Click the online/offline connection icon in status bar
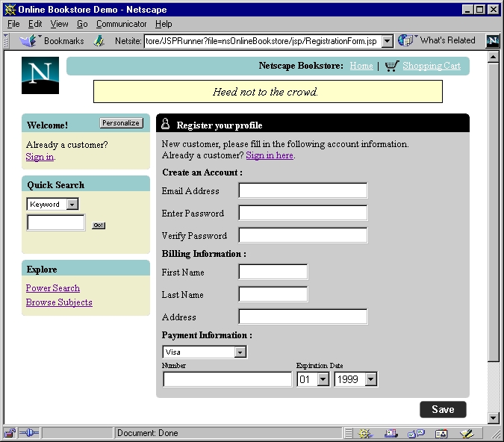Viewport: 504px width, 442px height. pyautogui.click(x=29, y=433)
